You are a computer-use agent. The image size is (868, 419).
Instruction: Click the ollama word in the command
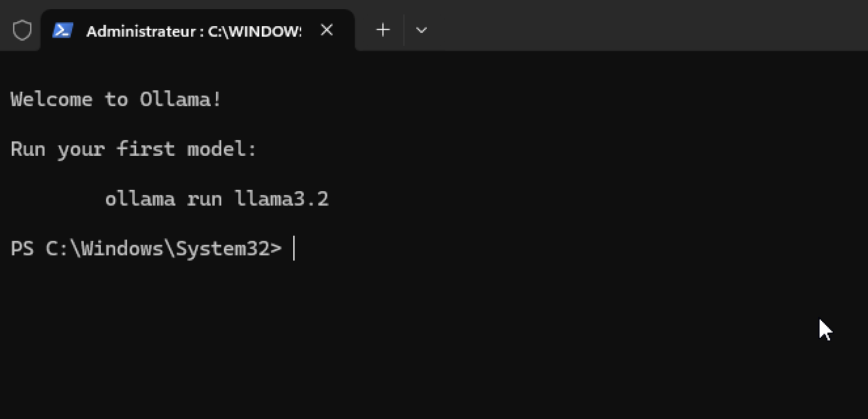click(x=140, y=199)
